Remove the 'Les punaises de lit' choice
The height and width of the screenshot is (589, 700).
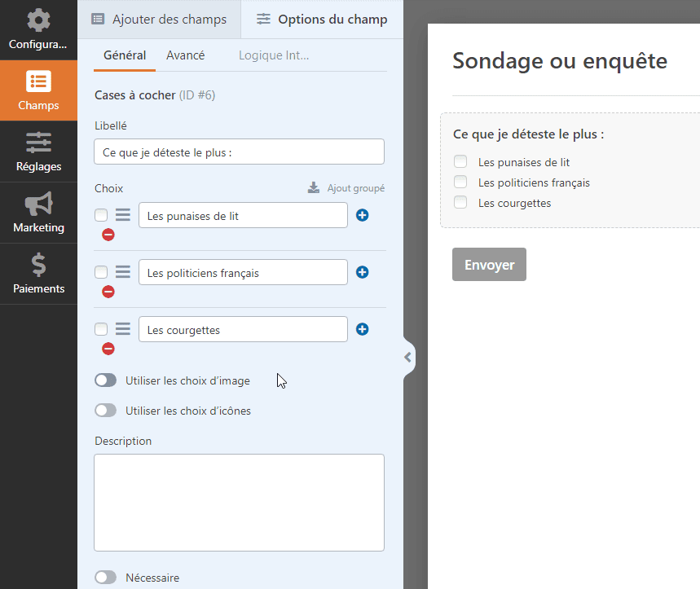[108, 235]
